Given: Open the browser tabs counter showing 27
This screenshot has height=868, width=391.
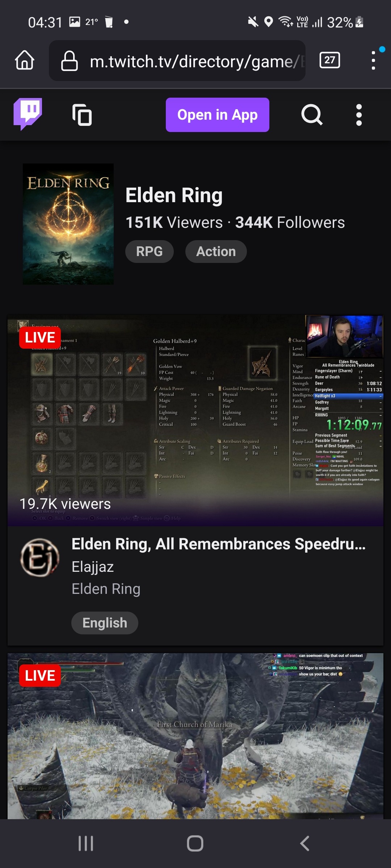Looking at the screenshot, I should pos(329,60).
